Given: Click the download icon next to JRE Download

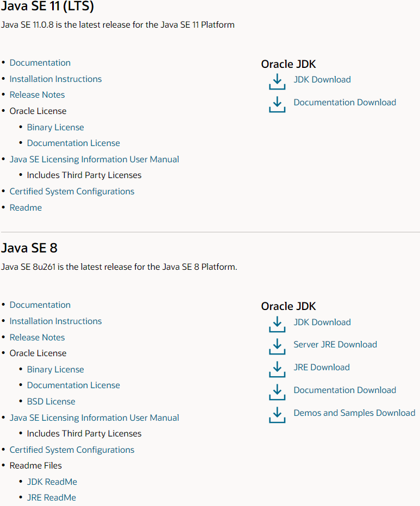Looking at the screenshot, I should tap(277, 370).
